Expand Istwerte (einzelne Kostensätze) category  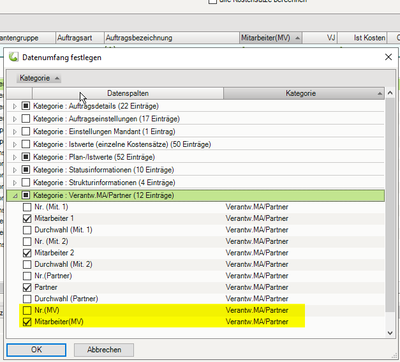pyautogui.click(x=15, y=145)
